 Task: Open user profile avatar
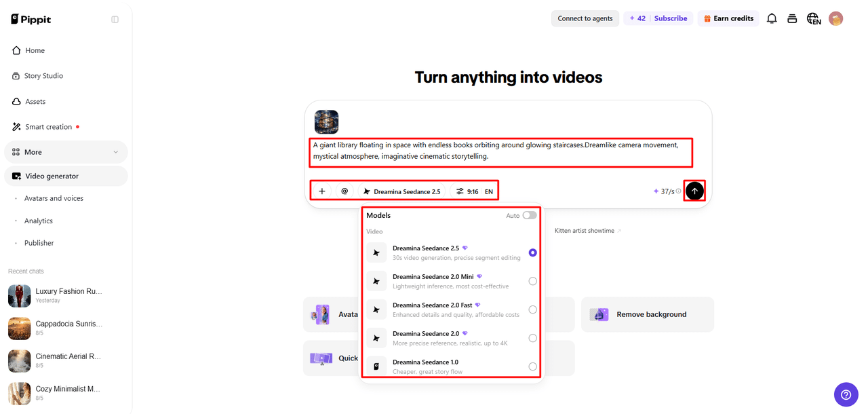(x=835, y=19)
